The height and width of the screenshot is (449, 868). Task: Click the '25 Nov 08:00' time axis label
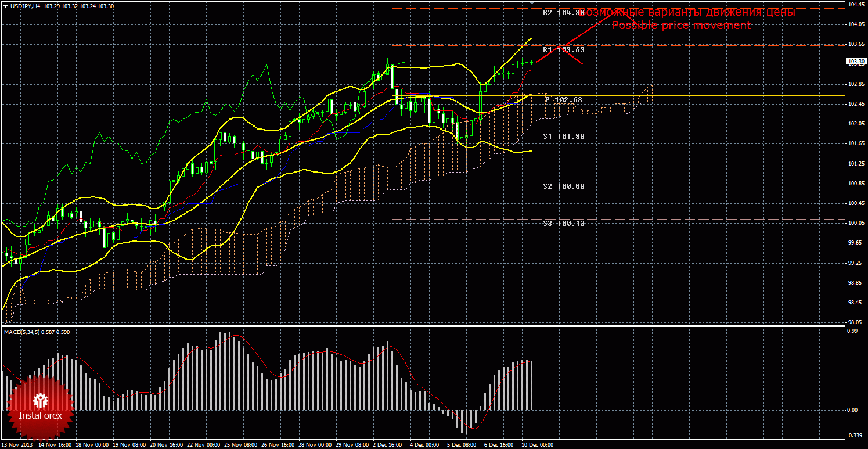(240, 445)
